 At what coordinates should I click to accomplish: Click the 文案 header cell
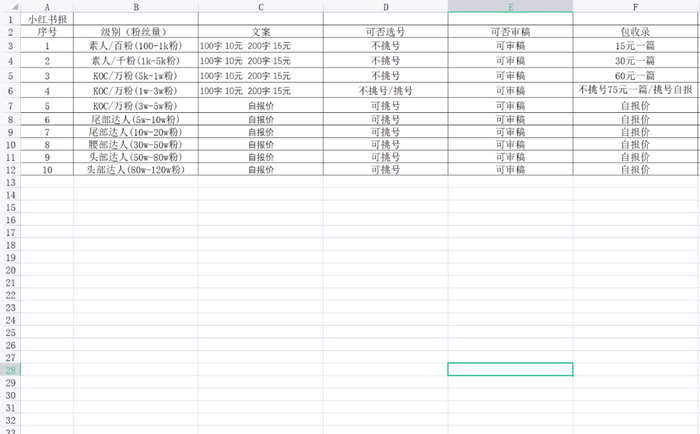261,32
